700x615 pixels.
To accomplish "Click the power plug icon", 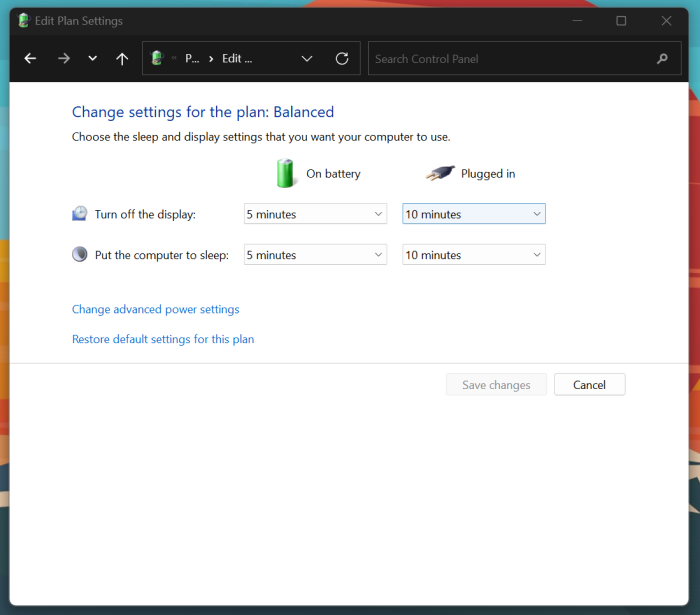I will tap(440, 173).
